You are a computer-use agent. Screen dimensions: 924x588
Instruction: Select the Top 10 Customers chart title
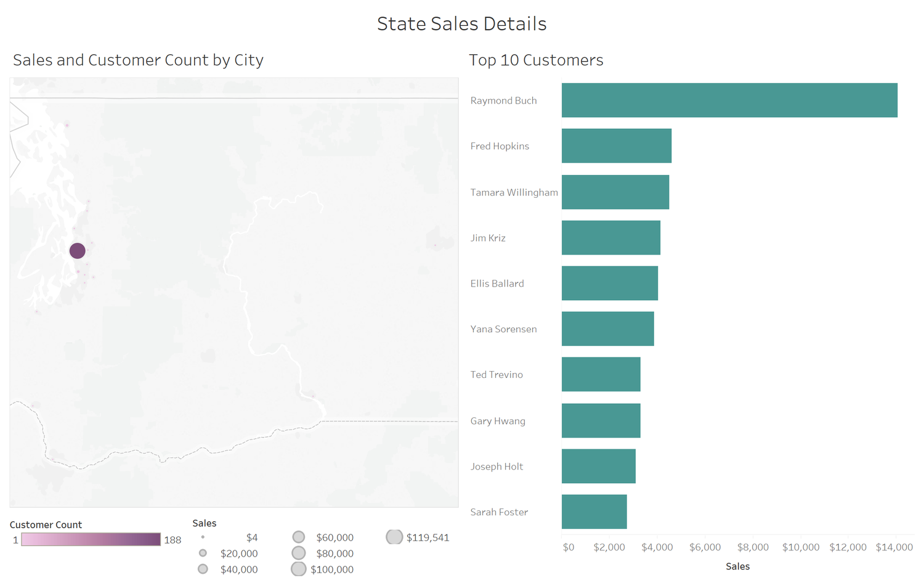[536, 60]
